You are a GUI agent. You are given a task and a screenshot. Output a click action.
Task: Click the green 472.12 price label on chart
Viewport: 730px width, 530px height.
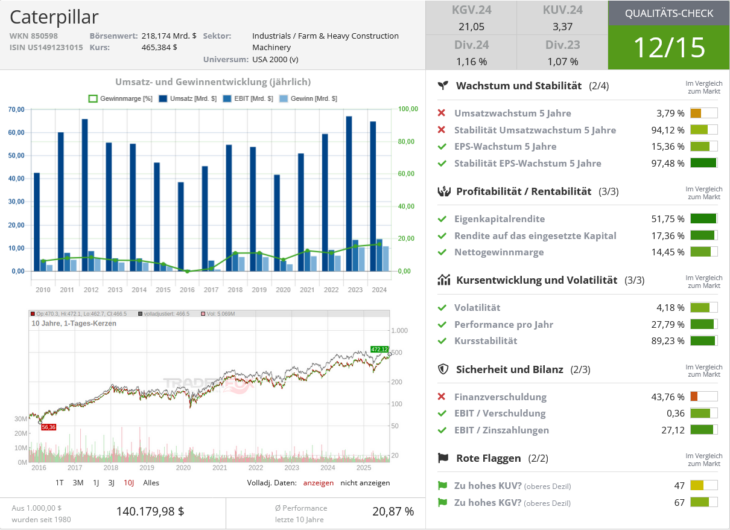379,349
